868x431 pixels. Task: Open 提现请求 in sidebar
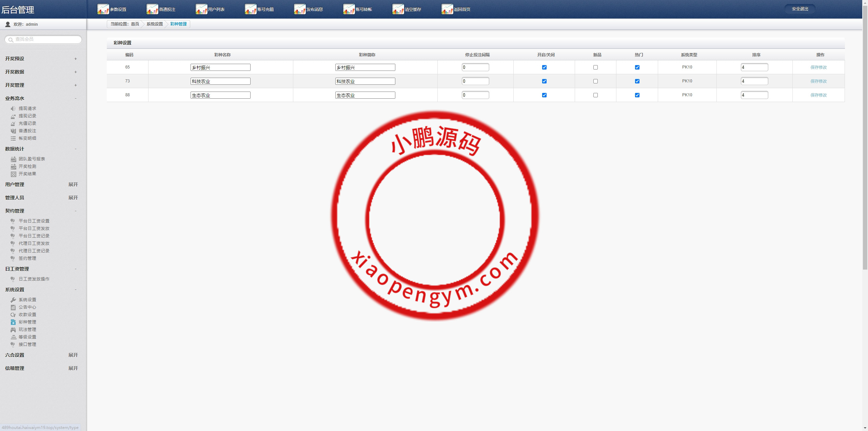[27, 109]
